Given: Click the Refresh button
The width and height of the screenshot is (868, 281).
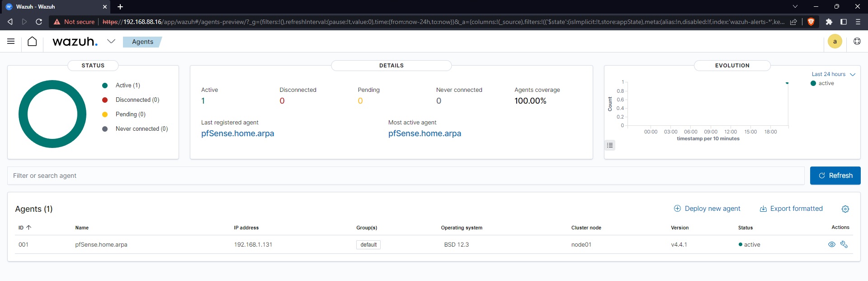Looking at the screenshot, I should click(835, 176).
